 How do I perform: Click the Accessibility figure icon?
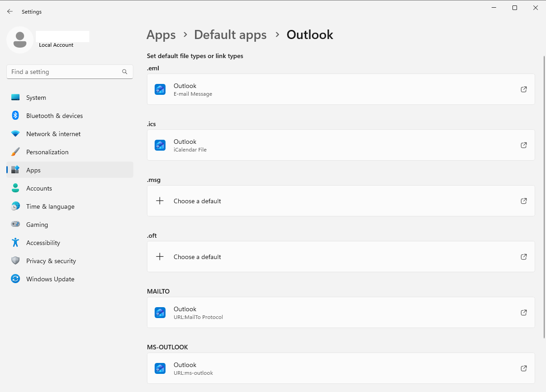15,243
